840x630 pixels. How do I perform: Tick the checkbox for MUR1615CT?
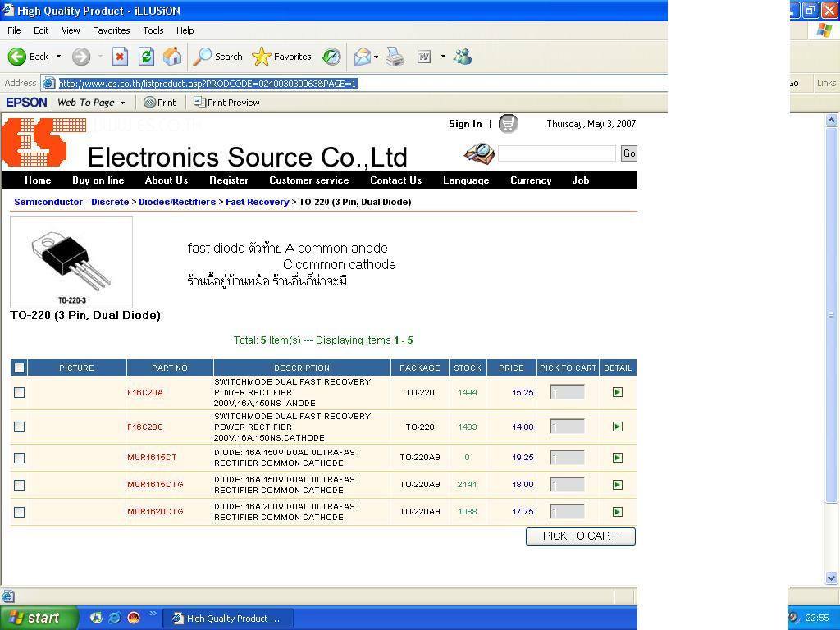(x=20, y=458)
